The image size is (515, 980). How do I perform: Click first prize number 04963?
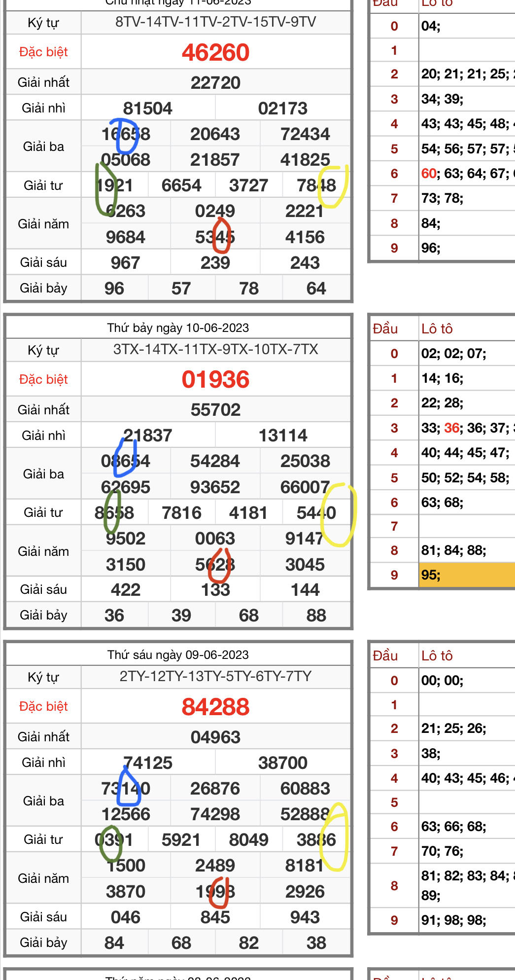215,737
